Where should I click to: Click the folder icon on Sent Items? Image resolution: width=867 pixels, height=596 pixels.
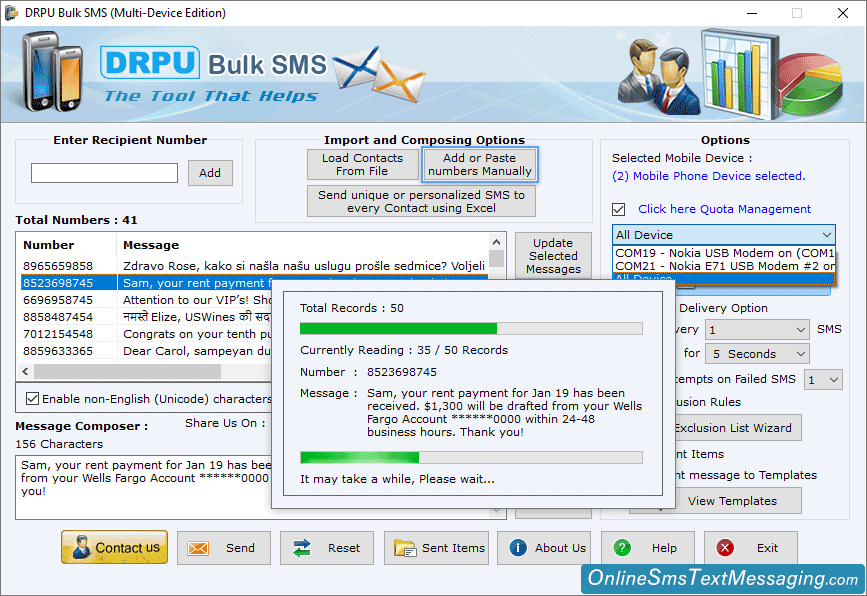(405, 548)
